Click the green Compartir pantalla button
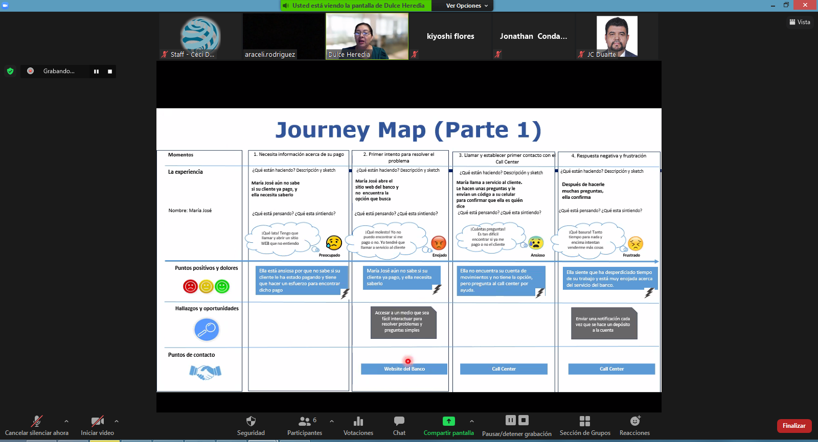The width and height of the screenshot is (818, 442). pyautogui.click(x=448, y=421)
